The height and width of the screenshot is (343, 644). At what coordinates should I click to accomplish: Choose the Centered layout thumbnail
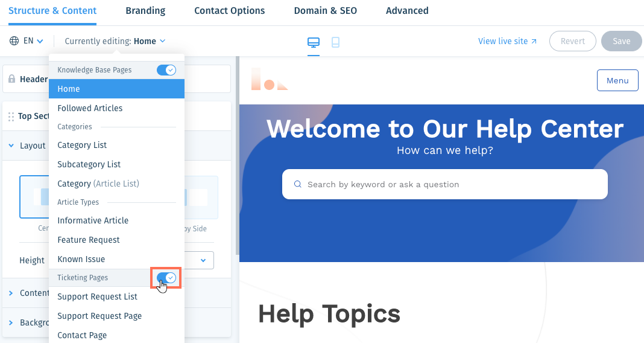(34, 197)
